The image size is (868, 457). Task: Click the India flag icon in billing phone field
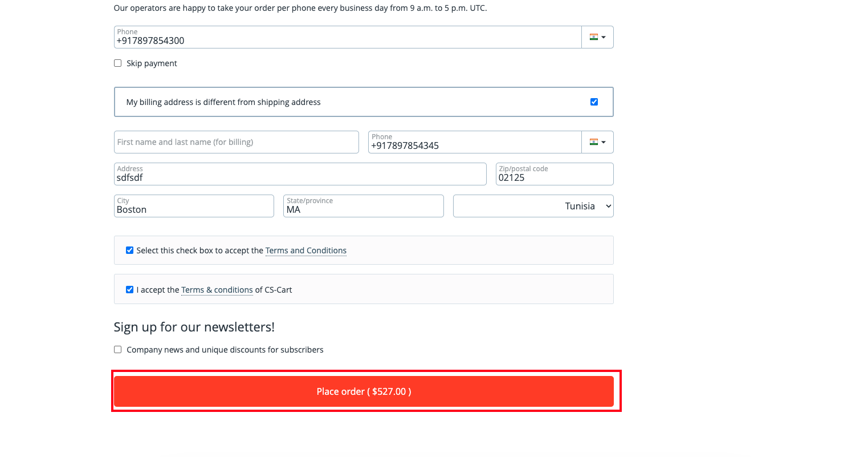594,142
